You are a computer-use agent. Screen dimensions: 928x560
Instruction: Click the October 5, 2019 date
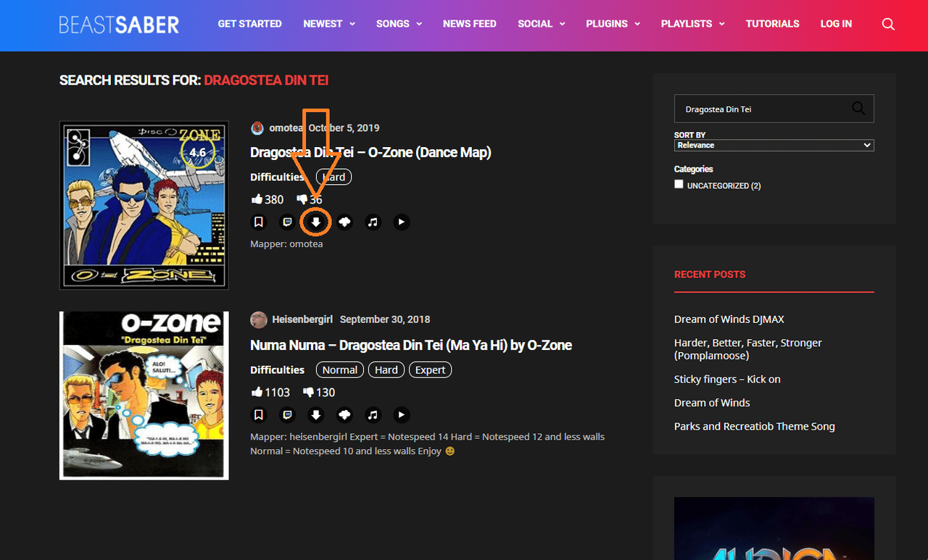click(344, 128)
